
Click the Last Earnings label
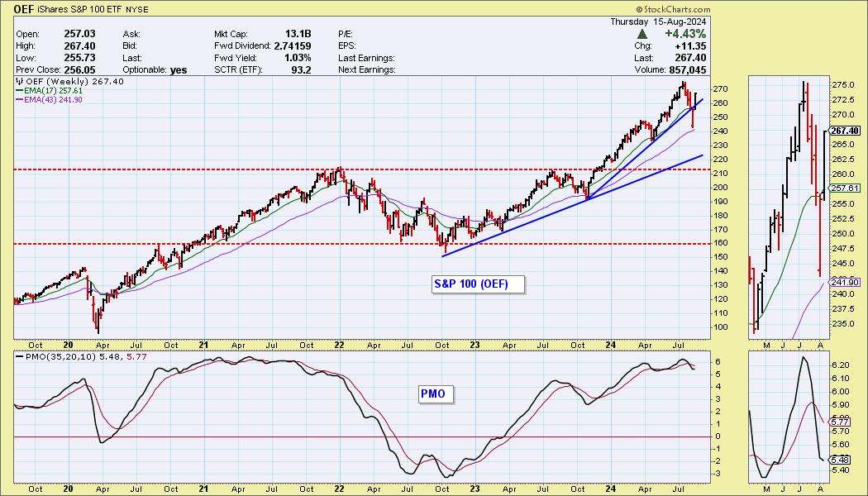(x=366, y=58)
